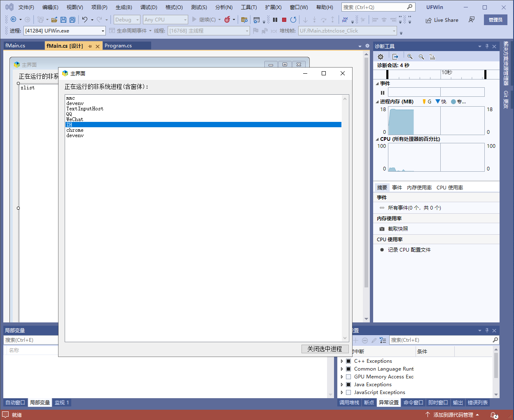The image size is (514, 420).
Task: Switch to the 错误列表 bottom tab
Action: click(x=478, y=403)
